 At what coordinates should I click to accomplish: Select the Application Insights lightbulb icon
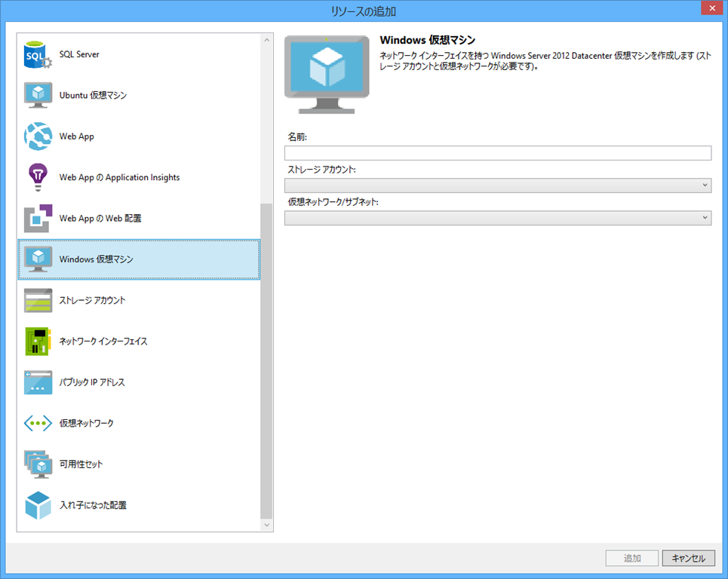38,177
